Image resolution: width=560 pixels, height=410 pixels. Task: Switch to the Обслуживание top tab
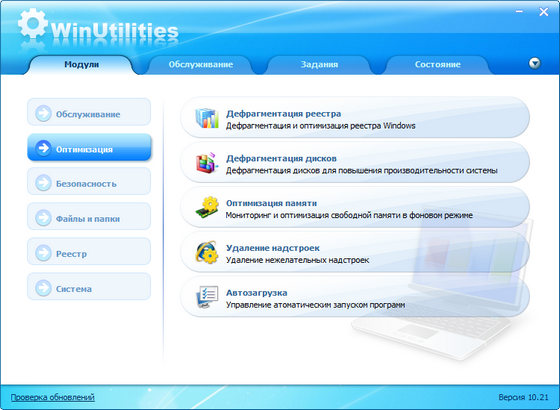[201, 65]
